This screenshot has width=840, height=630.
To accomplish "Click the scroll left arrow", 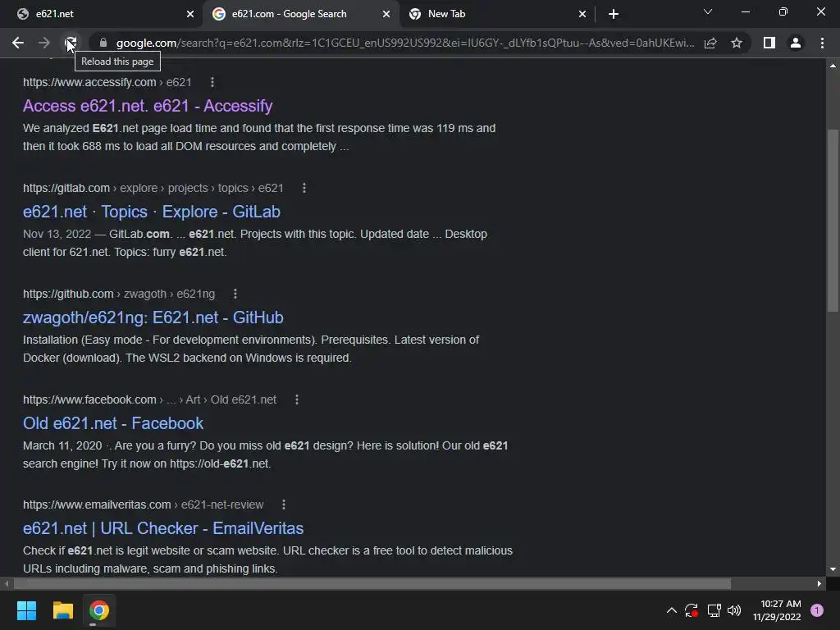I will 7,583.
